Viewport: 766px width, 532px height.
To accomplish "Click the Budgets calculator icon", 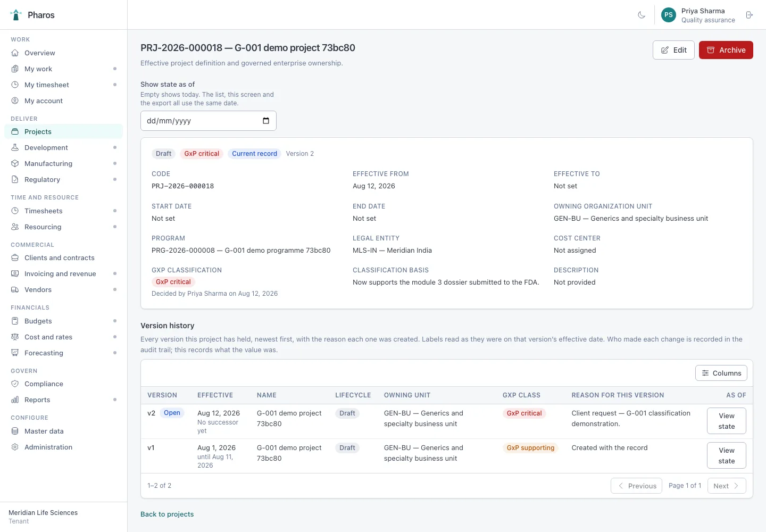I will click(15, 321).
